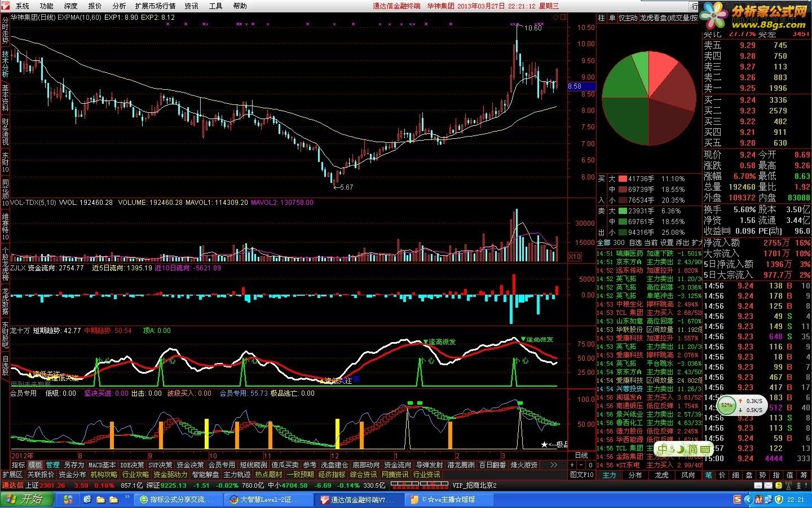The height and width of the screenshot is (508, 812).
Task: Click the network computers tray icon
Action: coord(768,499)
